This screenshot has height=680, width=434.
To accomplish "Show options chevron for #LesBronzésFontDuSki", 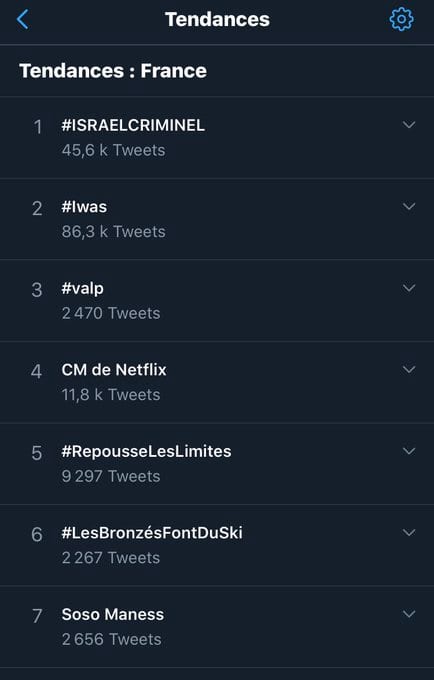I will (409, 533).
